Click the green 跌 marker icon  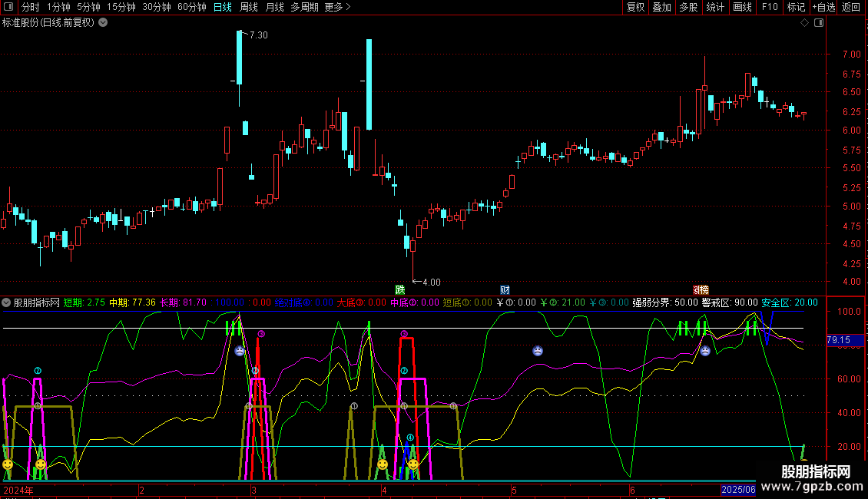point(399,289)
